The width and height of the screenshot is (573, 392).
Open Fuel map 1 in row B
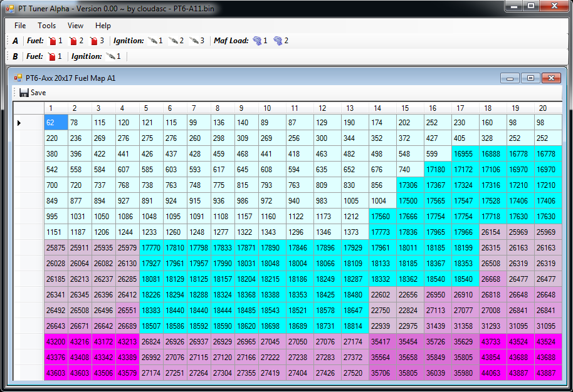pos(54,56)
